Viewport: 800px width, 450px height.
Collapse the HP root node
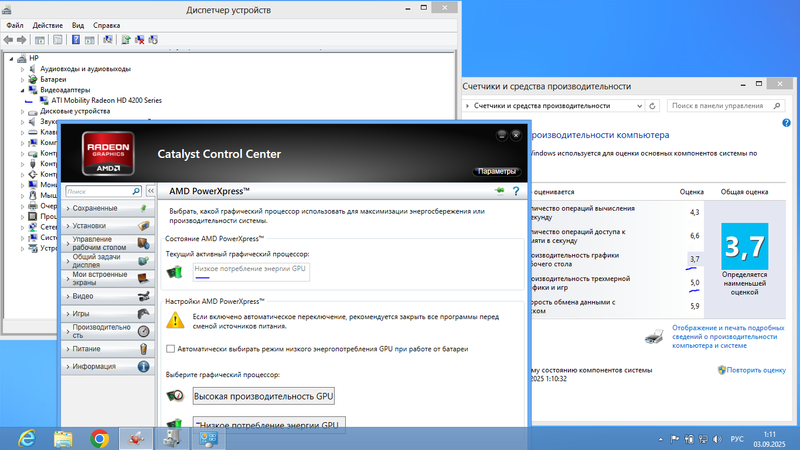tap(11, 59)
